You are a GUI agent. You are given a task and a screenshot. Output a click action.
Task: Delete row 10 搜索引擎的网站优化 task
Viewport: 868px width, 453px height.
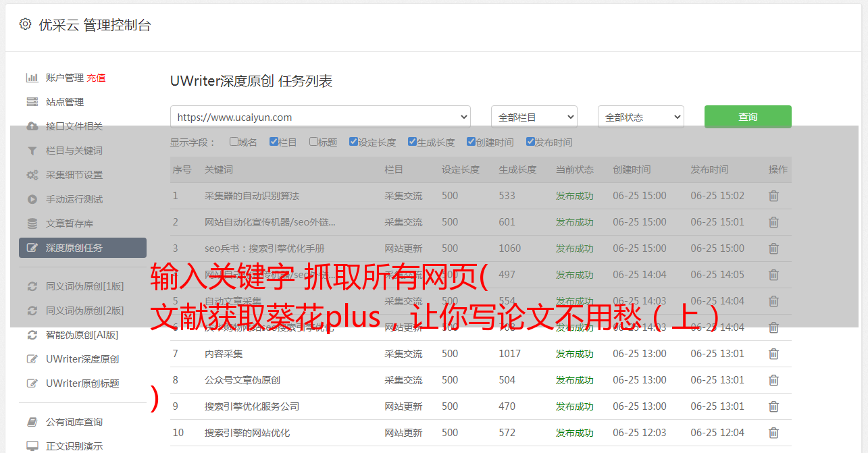click(x=773, y=433)
